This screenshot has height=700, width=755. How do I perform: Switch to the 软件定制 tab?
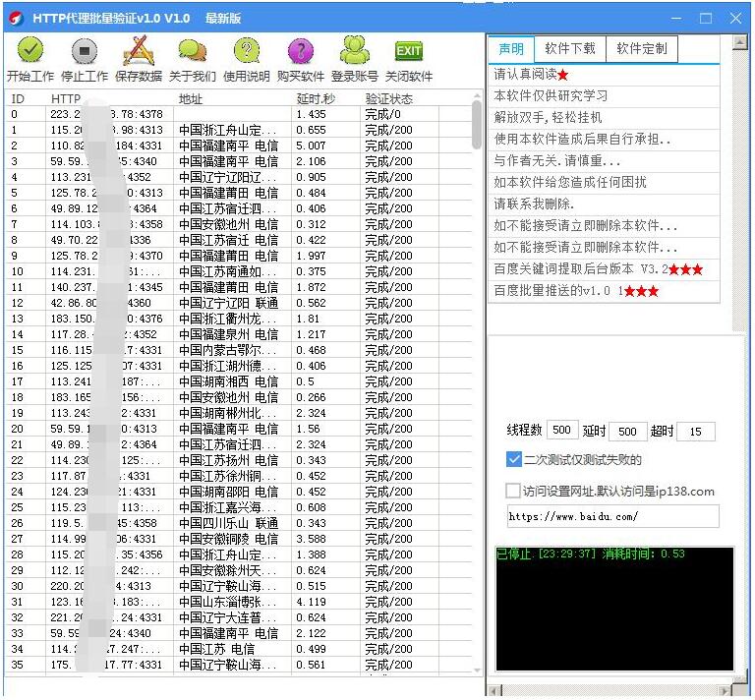tap(641, 48)
